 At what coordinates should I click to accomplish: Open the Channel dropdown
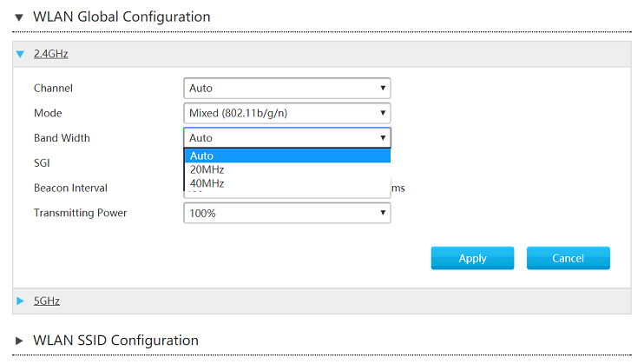pyautogui.click(x=286, y=88)
